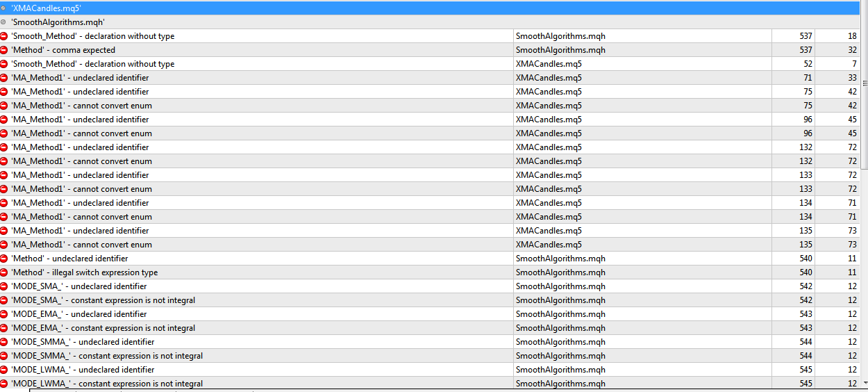The height and width of the screenshot is (392, 868).
Task: Click error icon of 'Smooth_Method' row at line 52
Action: point(4,63)
